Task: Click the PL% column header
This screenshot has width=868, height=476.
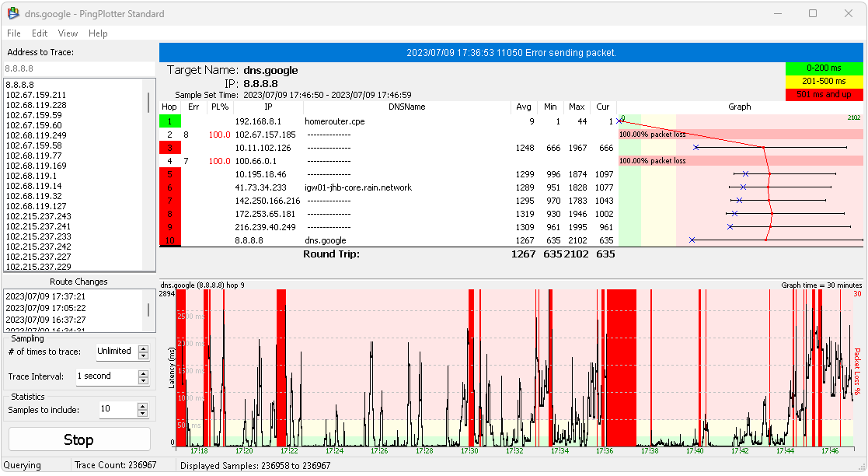Action: pos(220,107)
